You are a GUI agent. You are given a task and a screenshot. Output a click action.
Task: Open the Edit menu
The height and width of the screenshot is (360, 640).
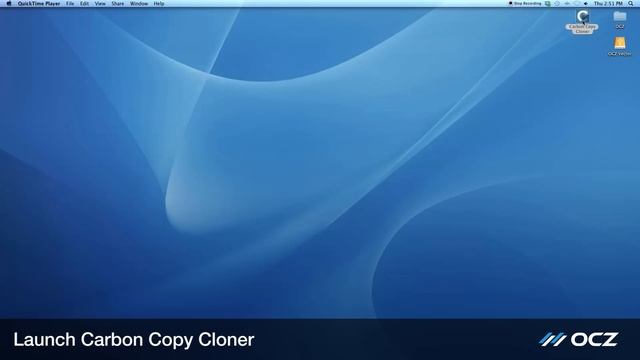[x=84, y=3]
